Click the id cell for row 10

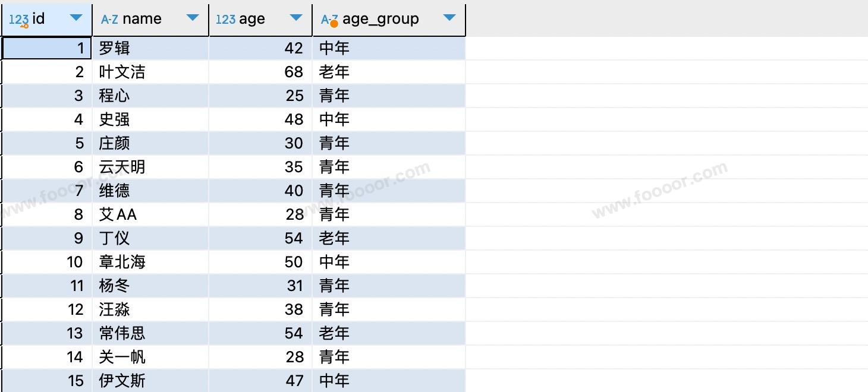coord(47,262)
